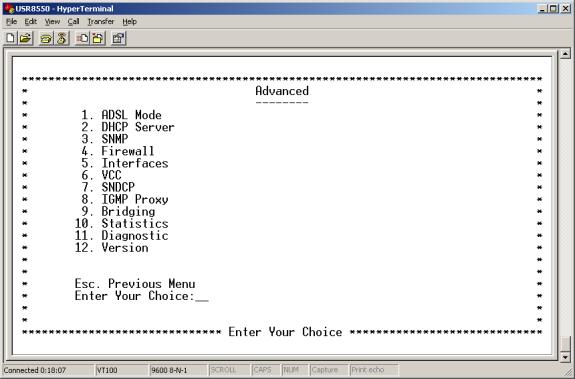Viewport: 575px width, 379px height.
Task: Click the HyperTerminal title bar app icon
Action: click(8, 8)
